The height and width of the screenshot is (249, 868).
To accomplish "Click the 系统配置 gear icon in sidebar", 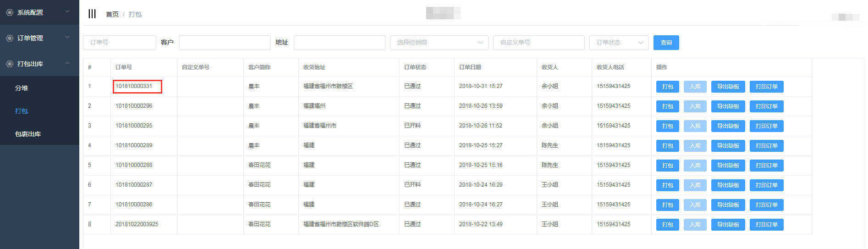I will 9,12.
